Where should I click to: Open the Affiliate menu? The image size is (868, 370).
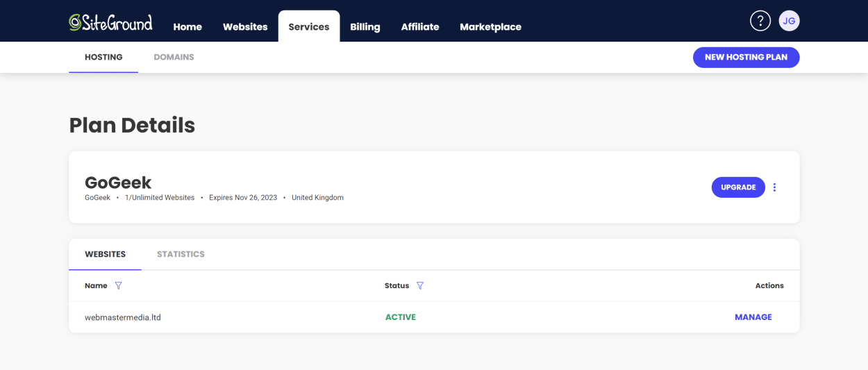[420, 27]
